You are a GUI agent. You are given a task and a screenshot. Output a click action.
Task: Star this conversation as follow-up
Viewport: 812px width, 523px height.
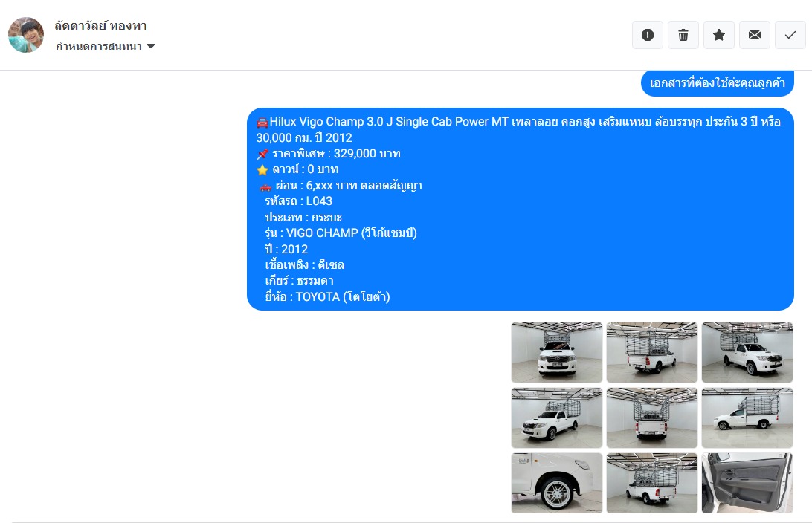tap(719, 35)
